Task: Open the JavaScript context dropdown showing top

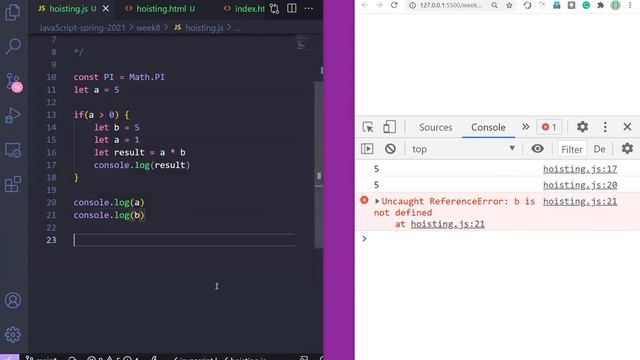Action: coord(463,149)
